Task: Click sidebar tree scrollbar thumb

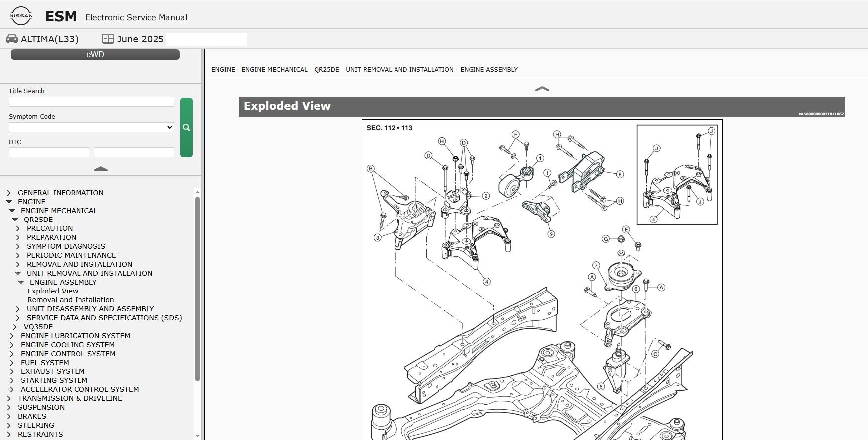Action: click(197, 289)
